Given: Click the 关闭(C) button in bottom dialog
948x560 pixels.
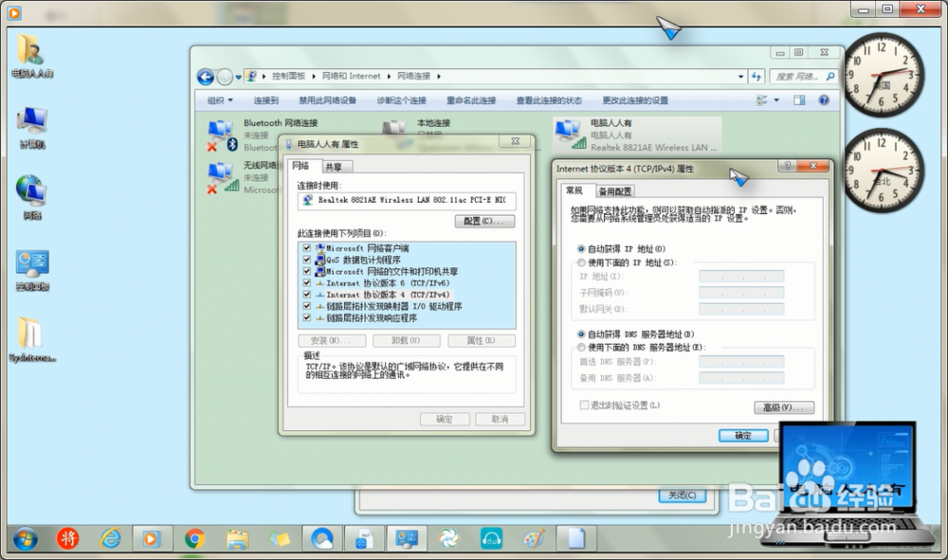Looking at the screenshot, I should point(682,496).
